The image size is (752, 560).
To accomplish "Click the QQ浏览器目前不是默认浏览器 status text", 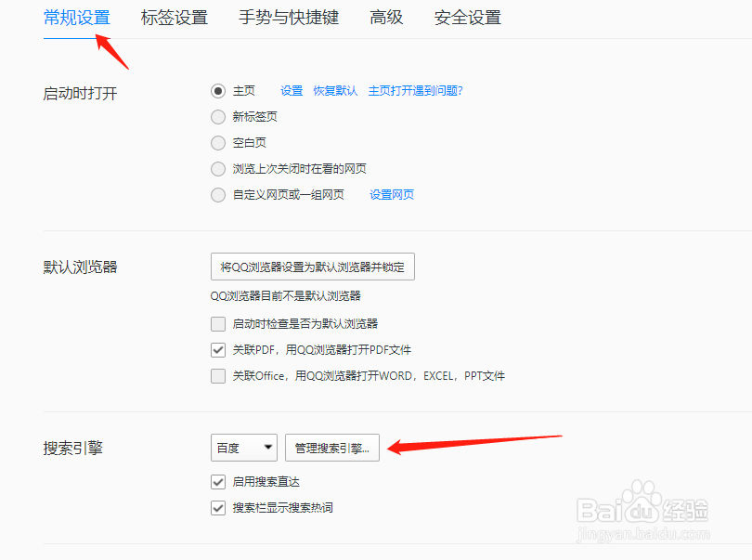I will click(x=285, y=295).
